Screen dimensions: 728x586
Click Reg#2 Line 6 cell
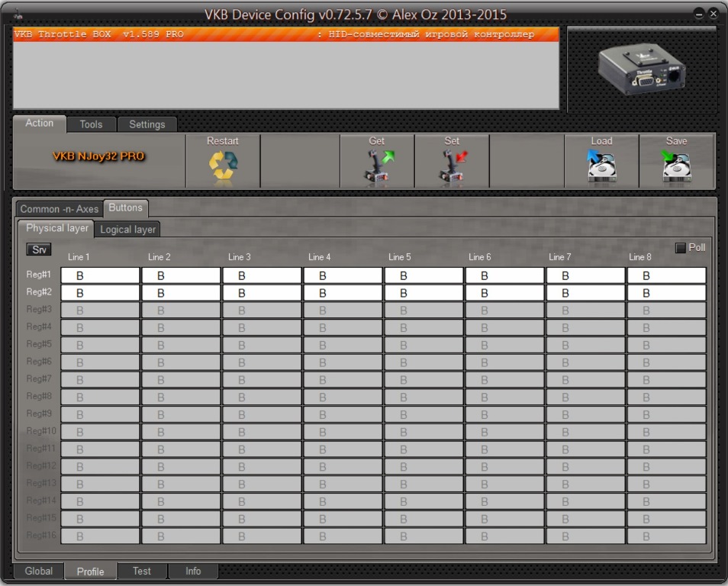pos(504,293)
